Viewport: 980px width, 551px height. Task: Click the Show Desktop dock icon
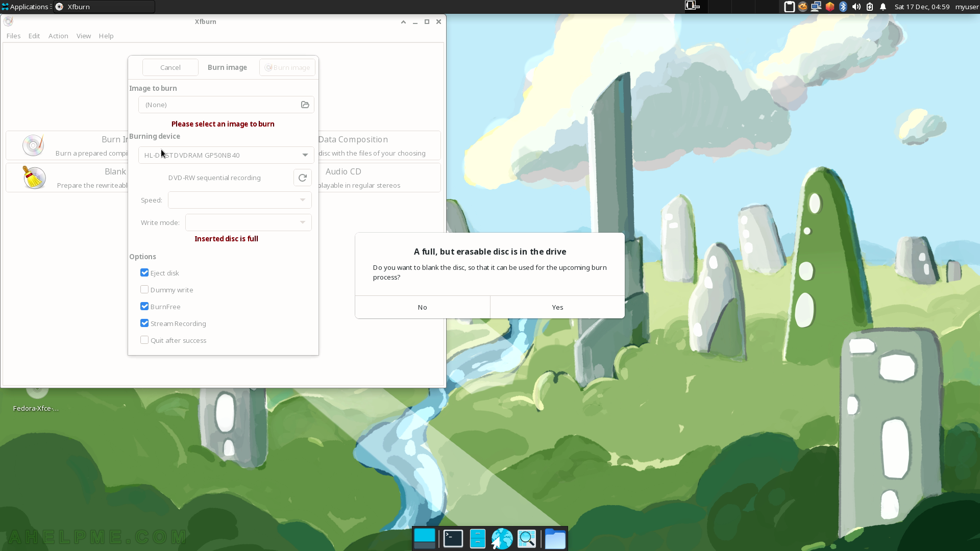coord(425,539)
